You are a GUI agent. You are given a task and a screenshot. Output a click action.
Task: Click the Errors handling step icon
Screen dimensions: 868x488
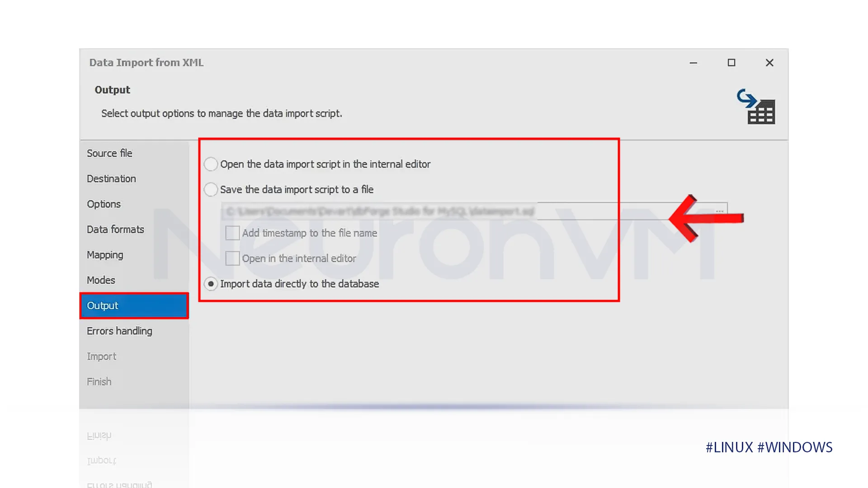(119, 331)
